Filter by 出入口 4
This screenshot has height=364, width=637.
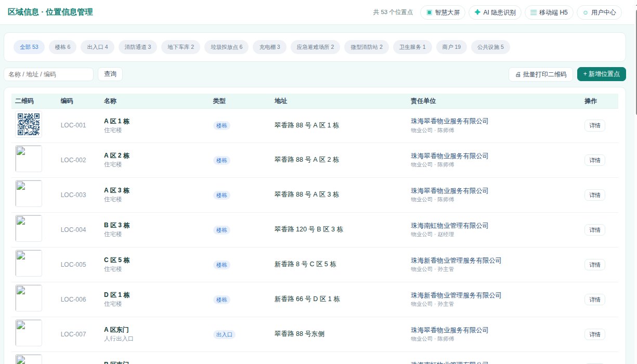98,47
